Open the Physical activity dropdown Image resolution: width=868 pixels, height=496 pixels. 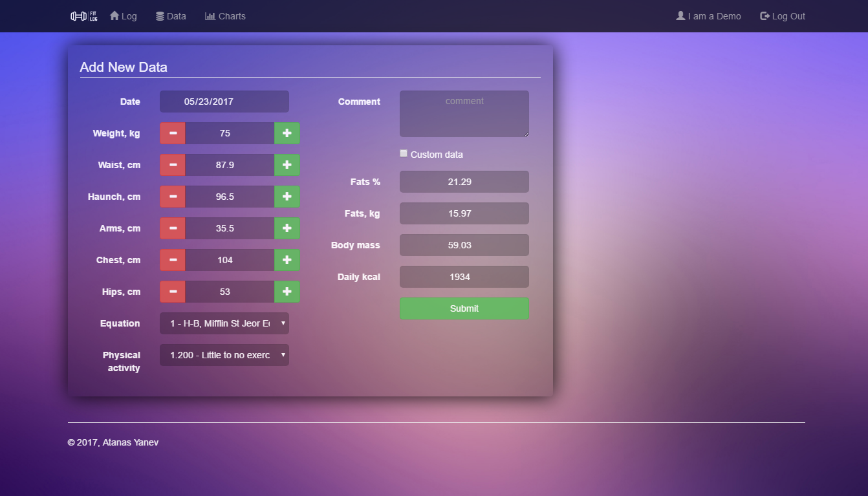[224, 354]
